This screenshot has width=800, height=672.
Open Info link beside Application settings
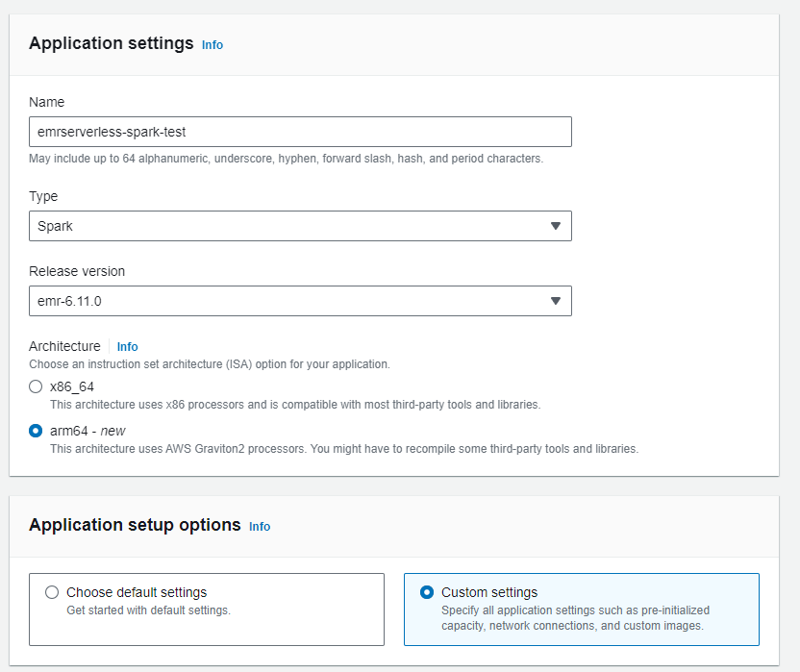click(x=212, y=45)
